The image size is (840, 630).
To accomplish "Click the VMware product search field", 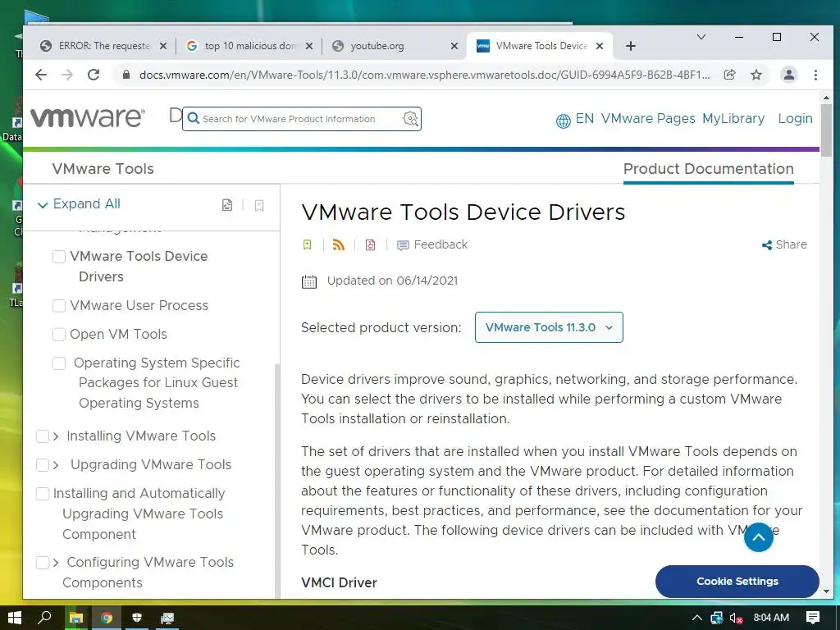I will (x=302, y=119).
